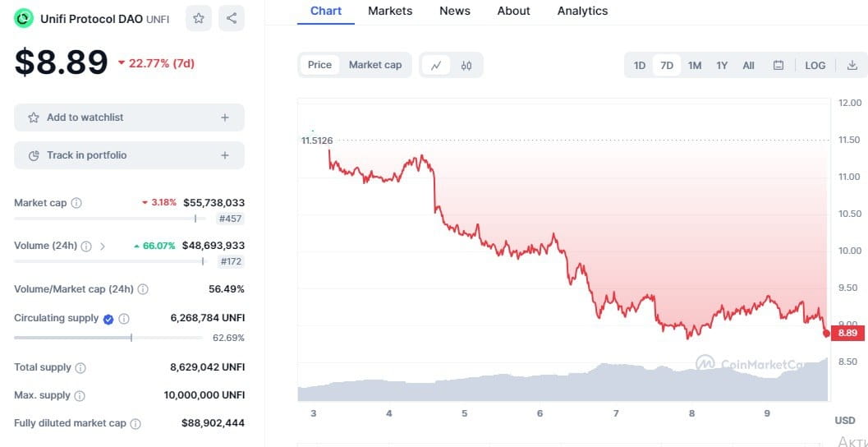Viewport: 868px width, 447px height.
Task: Toggle LOG scale on chart
Action: coord(815,66)
